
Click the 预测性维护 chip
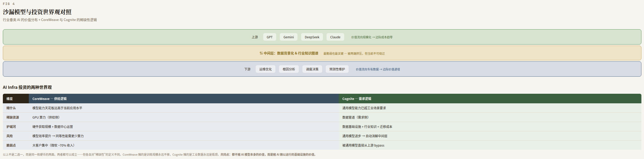pos(337,69)
